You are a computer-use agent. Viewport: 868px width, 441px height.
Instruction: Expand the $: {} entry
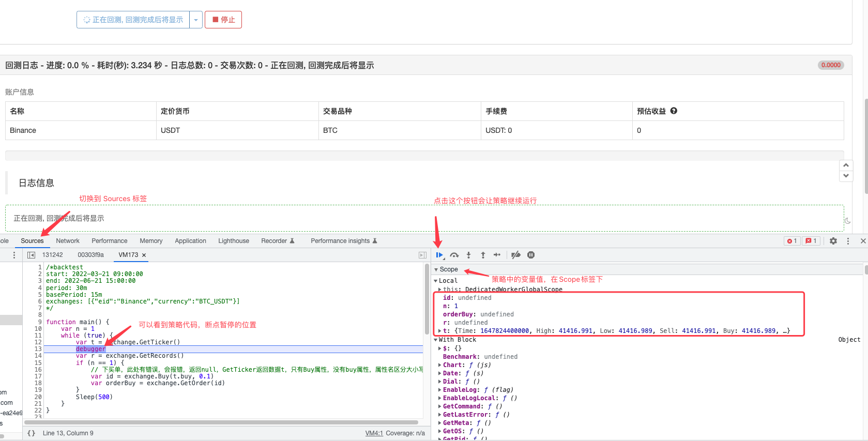click(440, 348)
